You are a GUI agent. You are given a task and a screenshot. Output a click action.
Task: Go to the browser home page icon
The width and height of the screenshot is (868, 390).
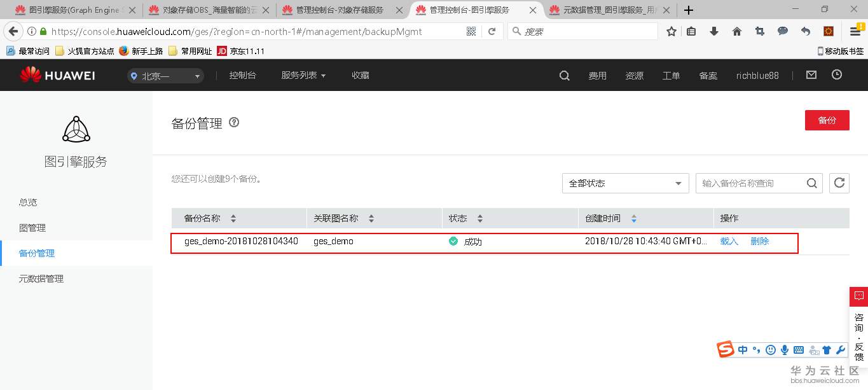737,31
